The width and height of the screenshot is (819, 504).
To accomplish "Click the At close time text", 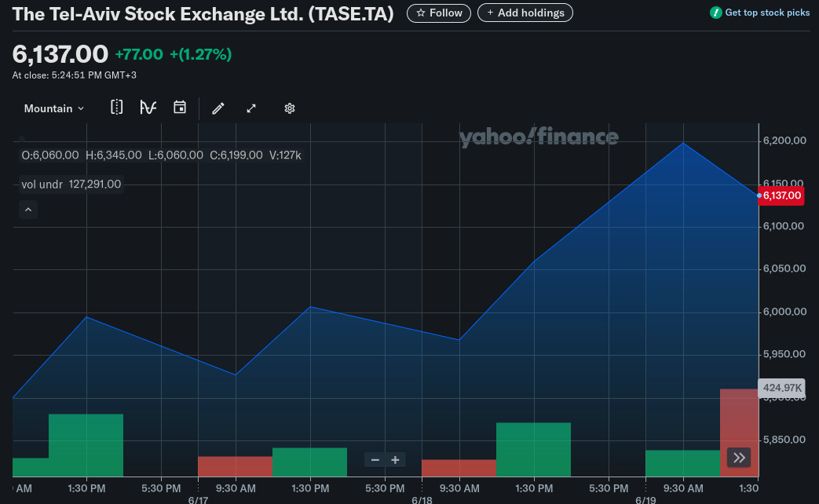I will click(x=74, y=75).
